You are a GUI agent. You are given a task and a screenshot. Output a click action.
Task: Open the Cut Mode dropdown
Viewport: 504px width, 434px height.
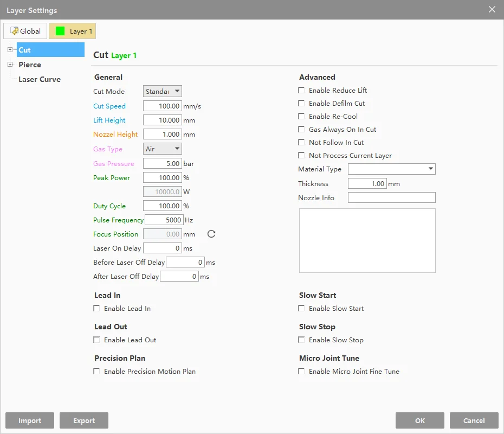pyautogui.click(x=163, y=92)
